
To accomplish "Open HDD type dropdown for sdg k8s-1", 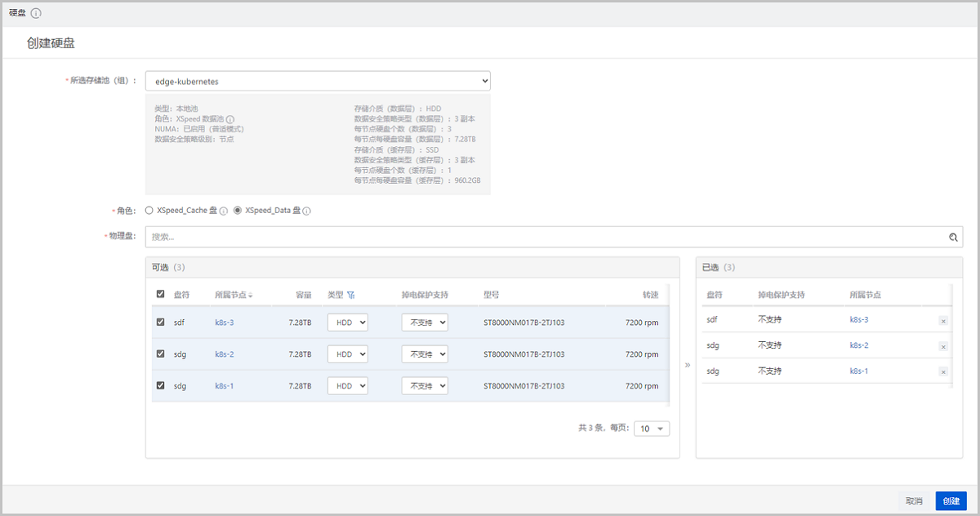I will pyautogui.click(x=348, y=386).
